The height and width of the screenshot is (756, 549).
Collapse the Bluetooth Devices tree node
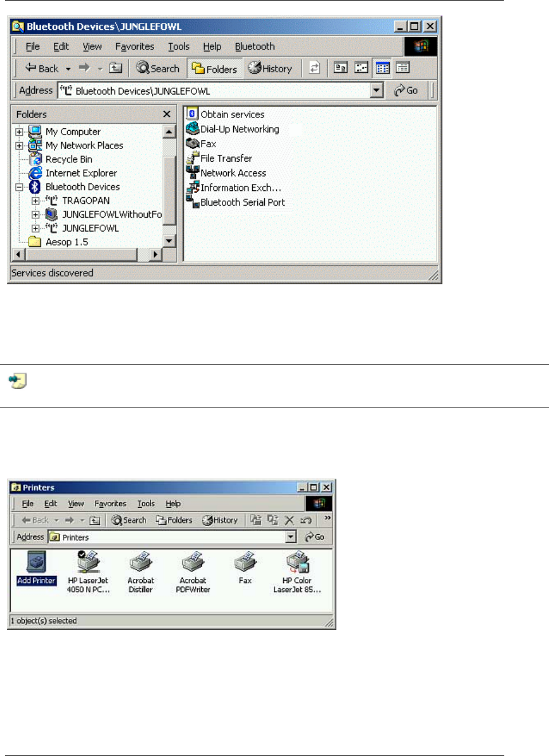tap(19, 187)
